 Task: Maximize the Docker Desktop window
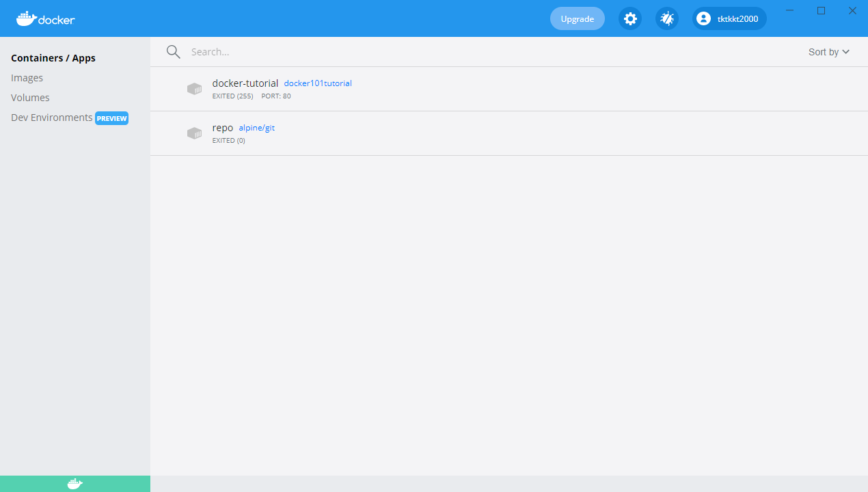pos(822,10)
